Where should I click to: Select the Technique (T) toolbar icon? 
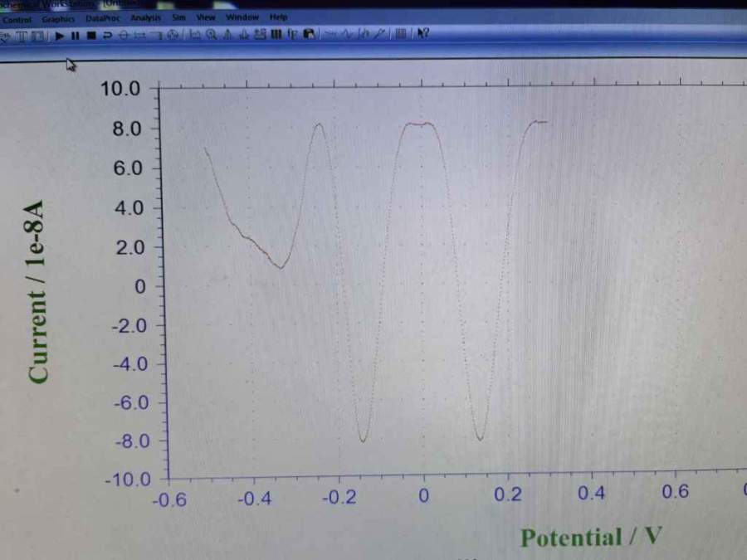22,37
